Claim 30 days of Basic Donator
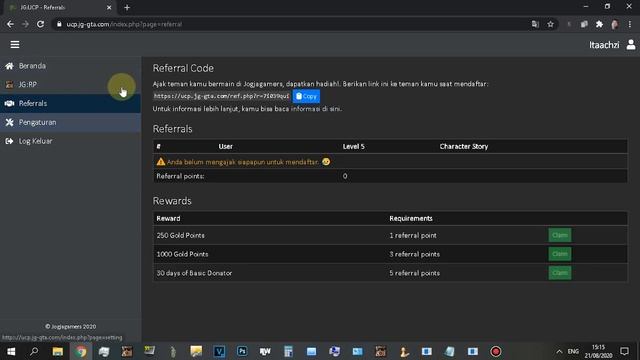The width and height of the screenshot is (640, 360). 560,273
